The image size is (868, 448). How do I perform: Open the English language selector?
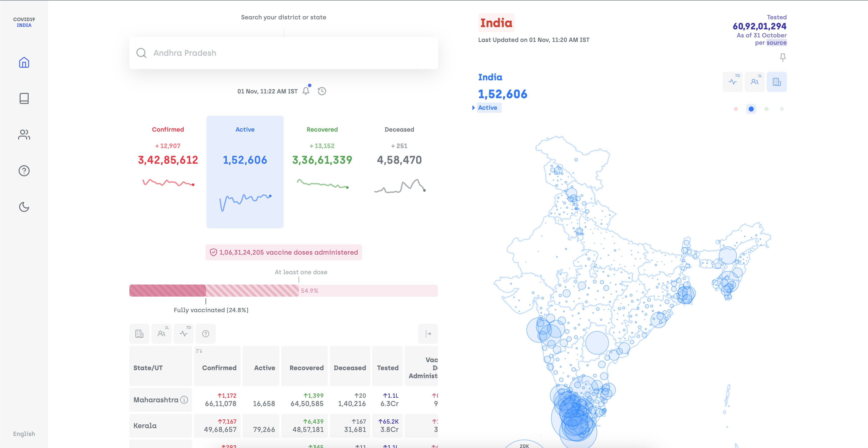[x=24, y=434]
